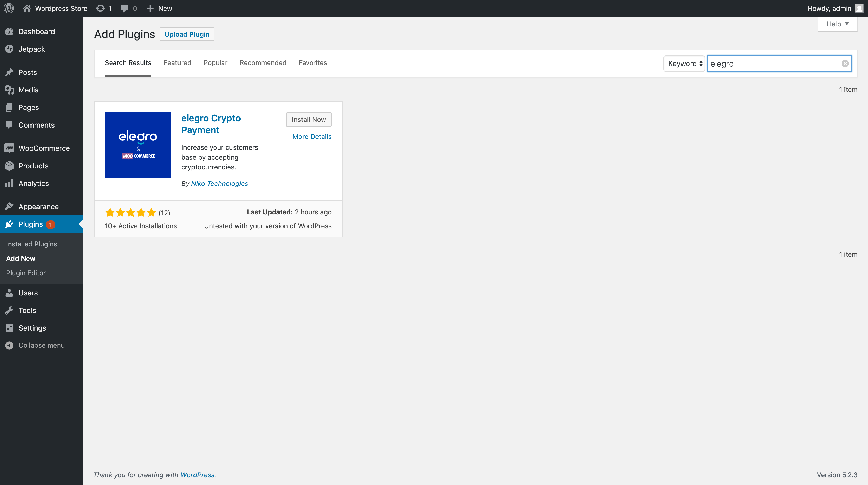Click the elegro plugin thumbnail image
This screenshot has width=868, height=485.
pos(138,145)
